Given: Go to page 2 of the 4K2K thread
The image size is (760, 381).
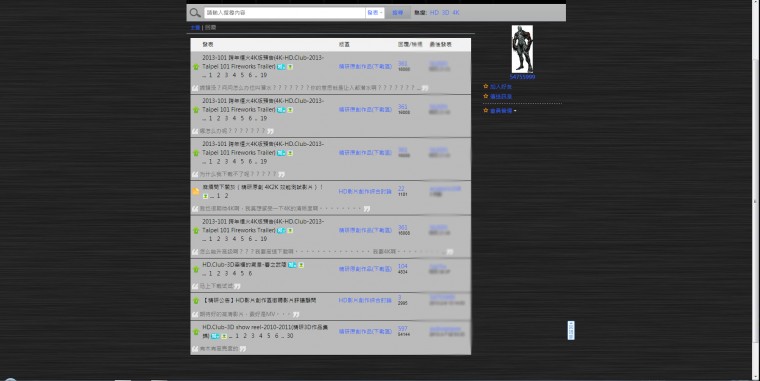Looking at the screenshot, I should click(x=226, y=196).
